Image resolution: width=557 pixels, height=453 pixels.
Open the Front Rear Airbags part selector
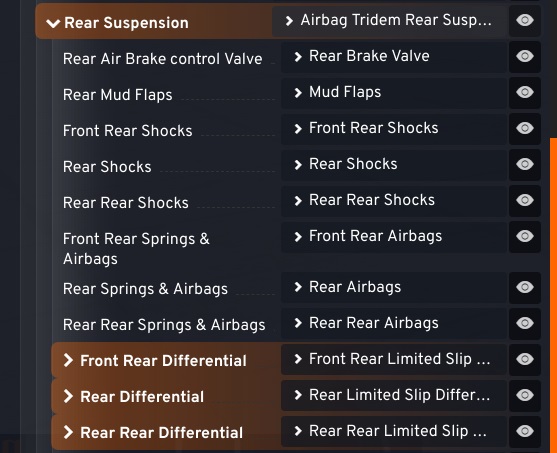click(x=394, y=236)
